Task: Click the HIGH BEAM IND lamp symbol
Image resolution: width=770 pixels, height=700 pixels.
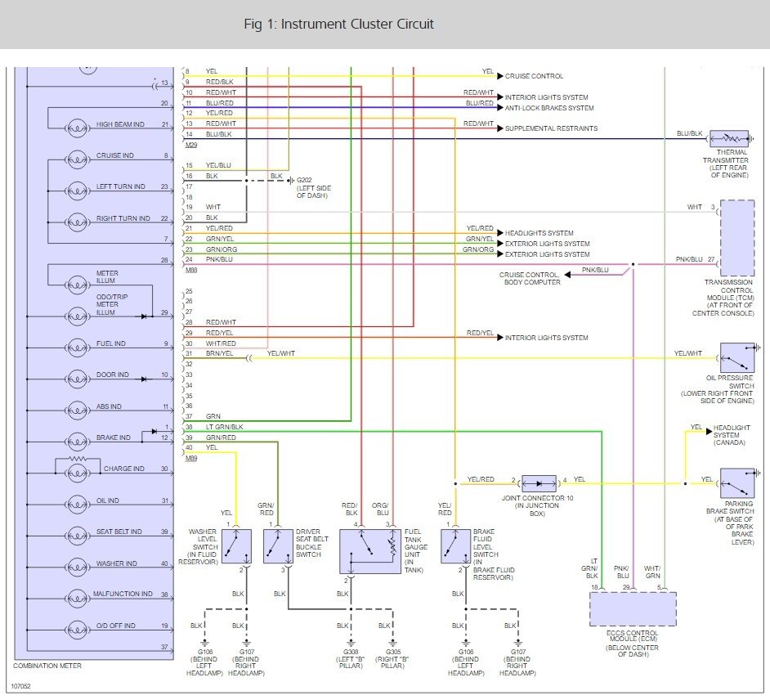Action: pos(77,129)
